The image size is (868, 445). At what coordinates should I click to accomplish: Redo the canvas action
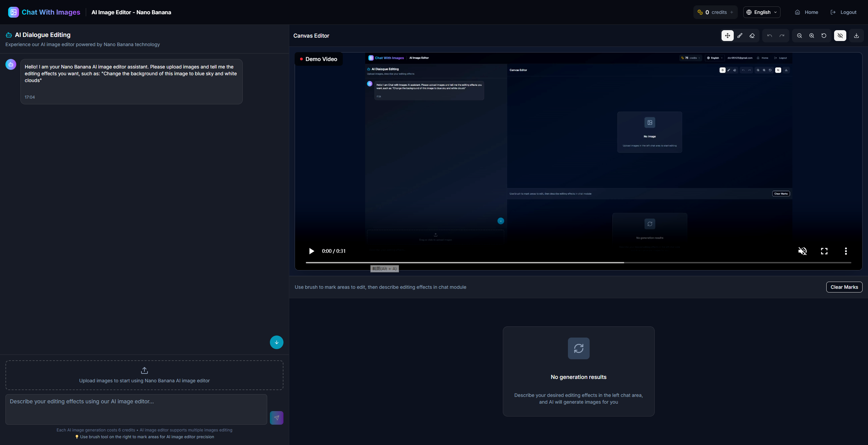782,36
